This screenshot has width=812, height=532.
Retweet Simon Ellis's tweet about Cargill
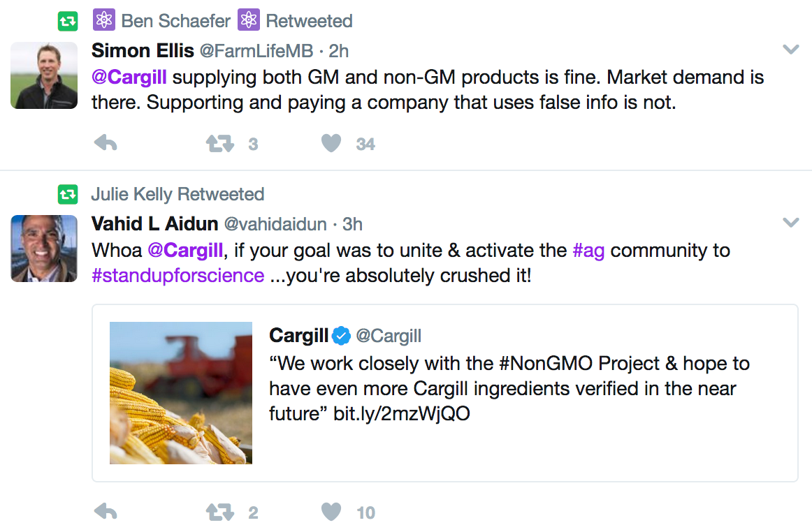coord(219,144)
